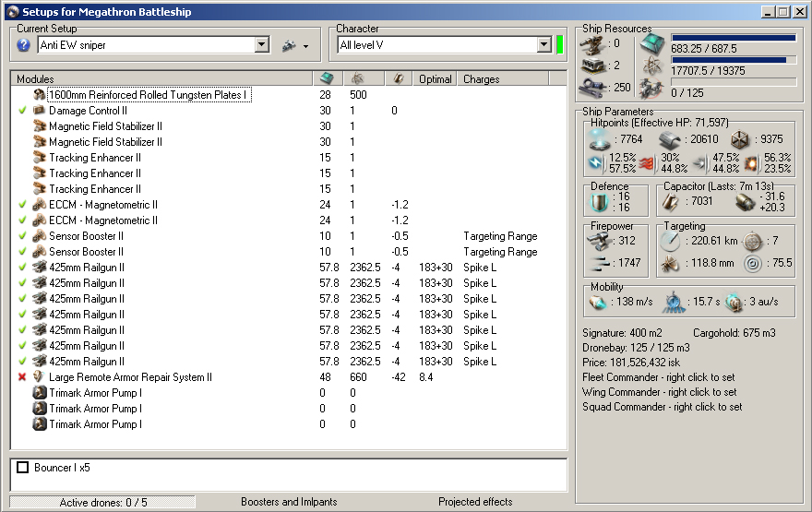The image size is (812, 512).
Task: Click the green character skill indicator
Action: (x=560, y=45)
